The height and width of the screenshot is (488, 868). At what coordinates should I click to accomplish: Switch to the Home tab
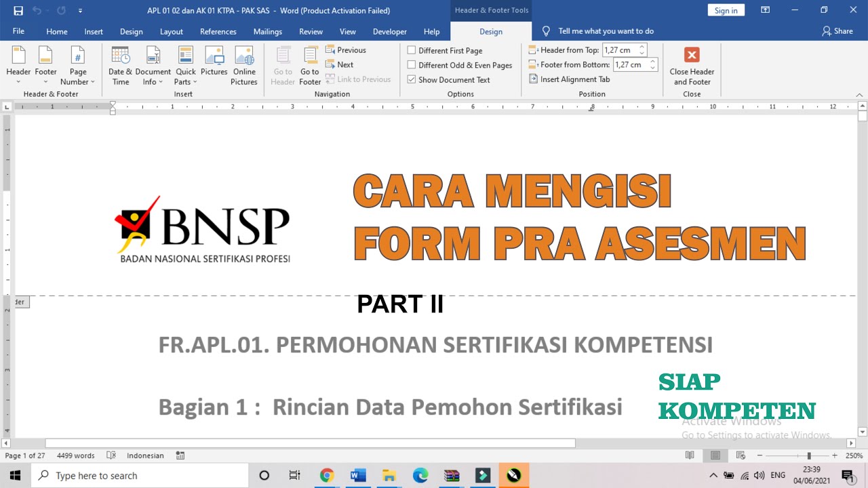(56, 31)
